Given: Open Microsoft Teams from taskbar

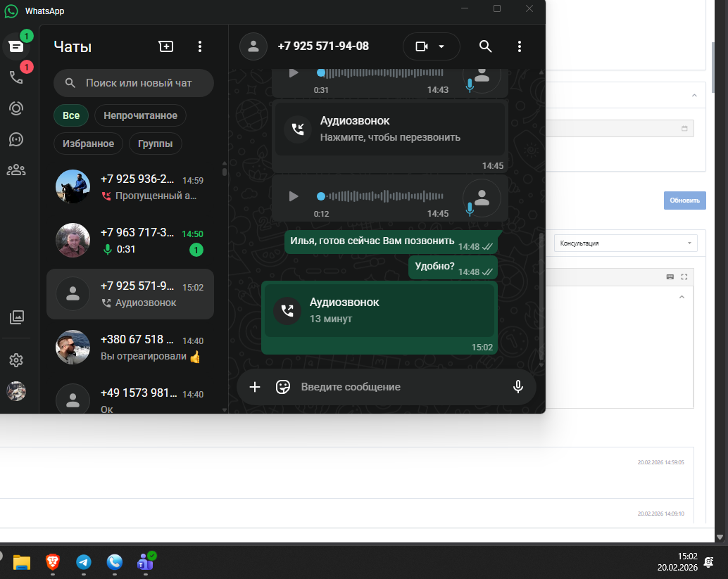Looking at the screenshot, I should coord(146,562).
